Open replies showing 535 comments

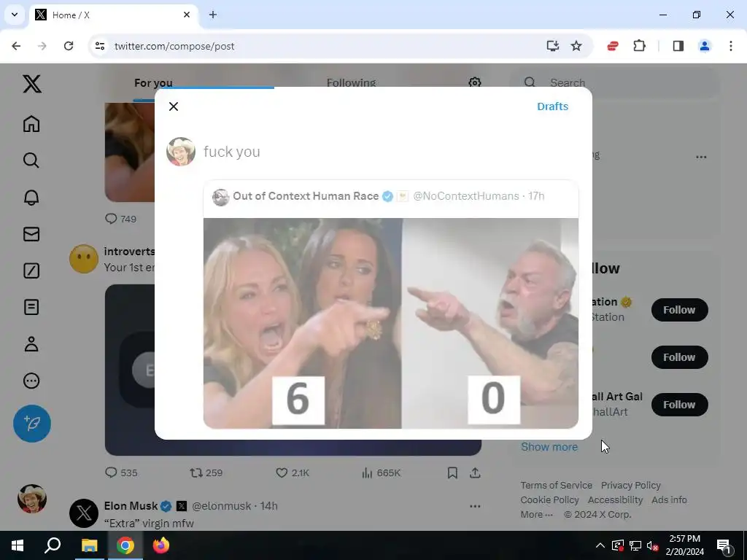[121, 472]
